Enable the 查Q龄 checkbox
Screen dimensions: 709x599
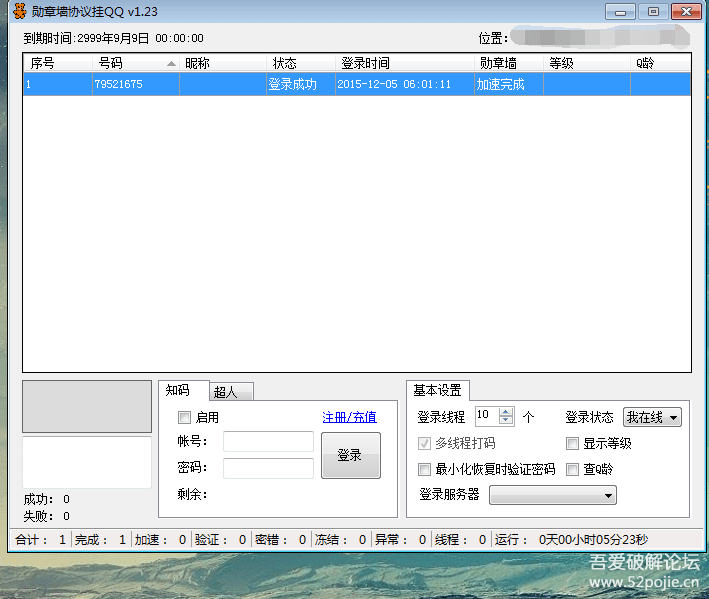572,469
